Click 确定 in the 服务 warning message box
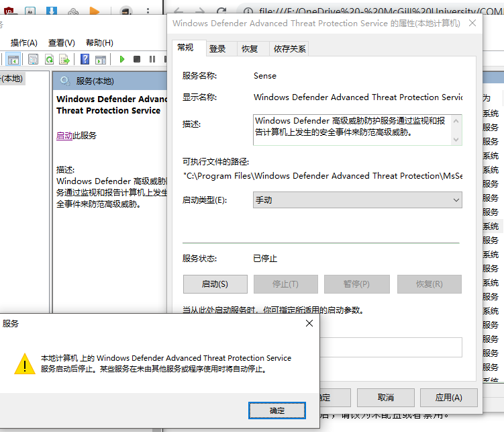 click(276, 411)
